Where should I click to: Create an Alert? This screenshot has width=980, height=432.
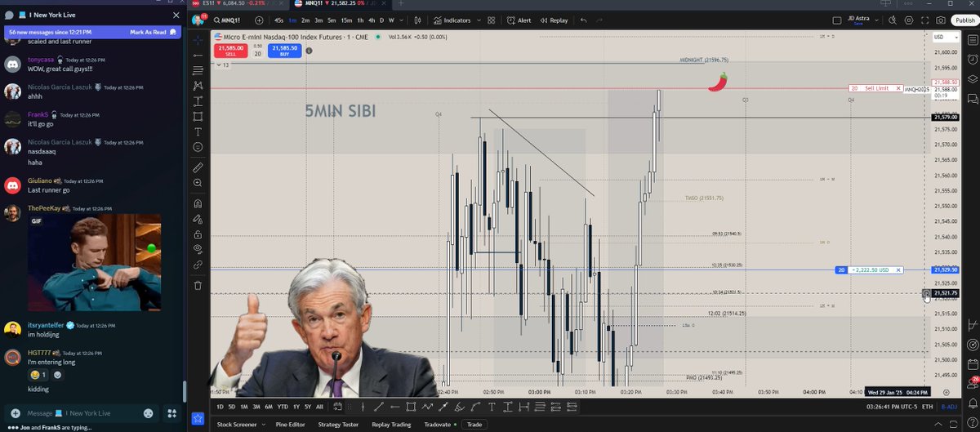519,20
